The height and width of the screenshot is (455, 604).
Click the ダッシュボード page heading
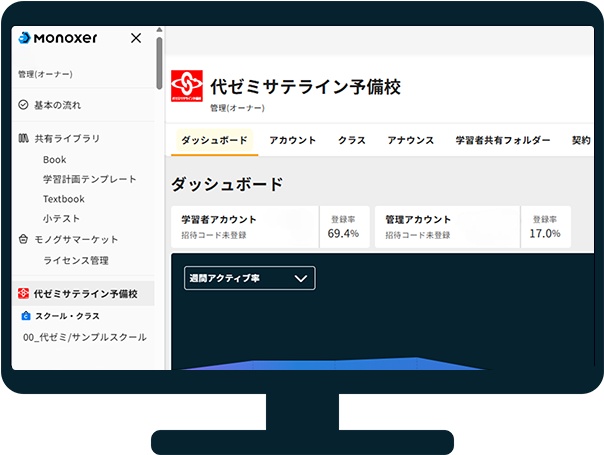pos(227,184)
